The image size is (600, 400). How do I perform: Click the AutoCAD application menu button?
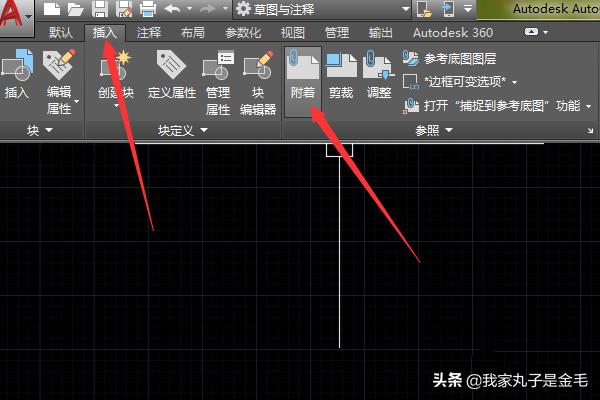pyautogui.click(x=17, y=14)
